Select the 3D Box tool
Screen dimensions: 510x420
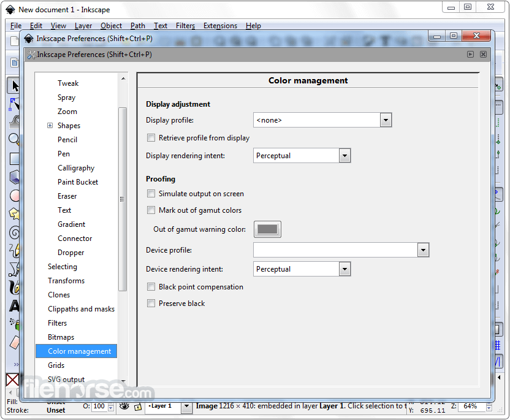tap(13, 178)
